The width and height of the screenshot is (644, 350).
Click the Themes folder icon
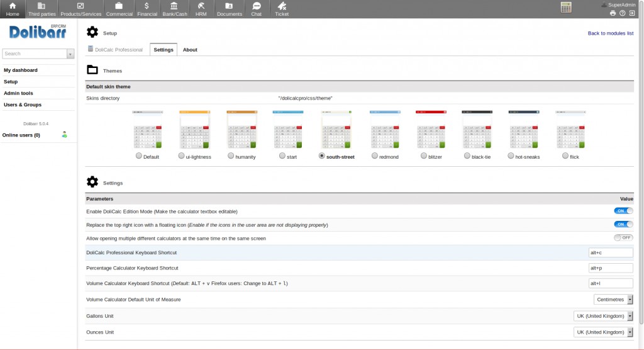(92, 70)
